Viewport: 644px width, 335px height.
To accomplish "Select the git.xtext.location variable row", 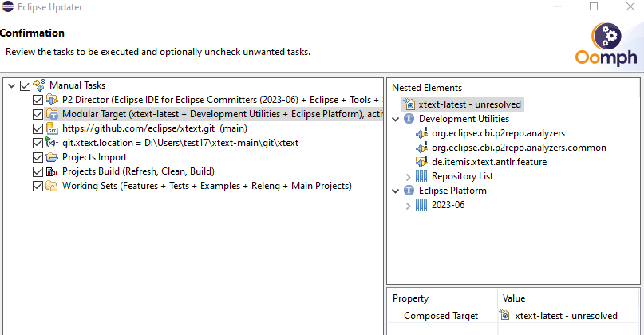I will point(180,143).
